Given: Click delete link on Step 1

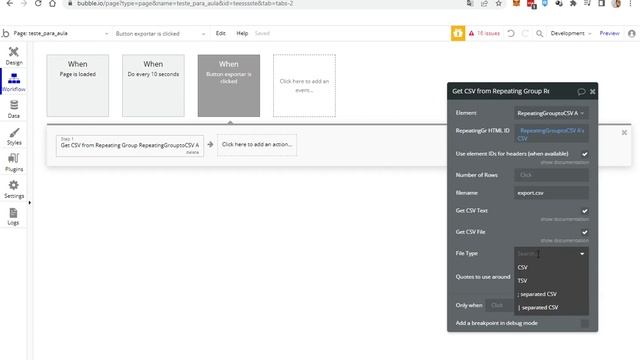Looking at the screenshot, I should [192, 152].
